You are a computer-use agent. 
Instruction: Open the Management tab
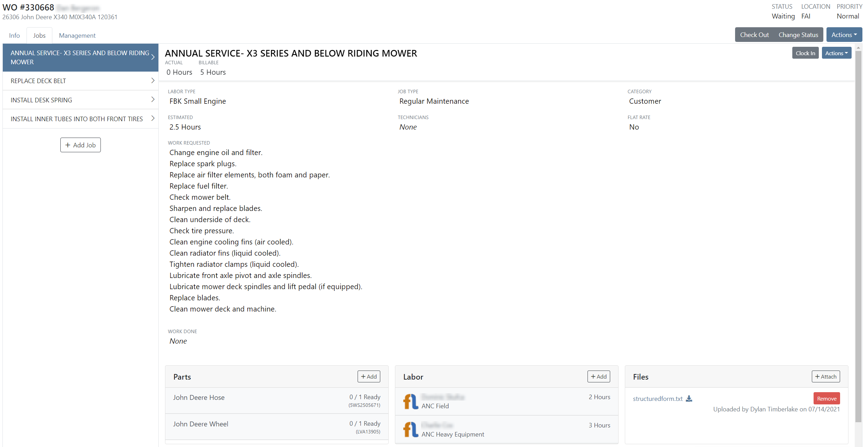click(77, 35)
